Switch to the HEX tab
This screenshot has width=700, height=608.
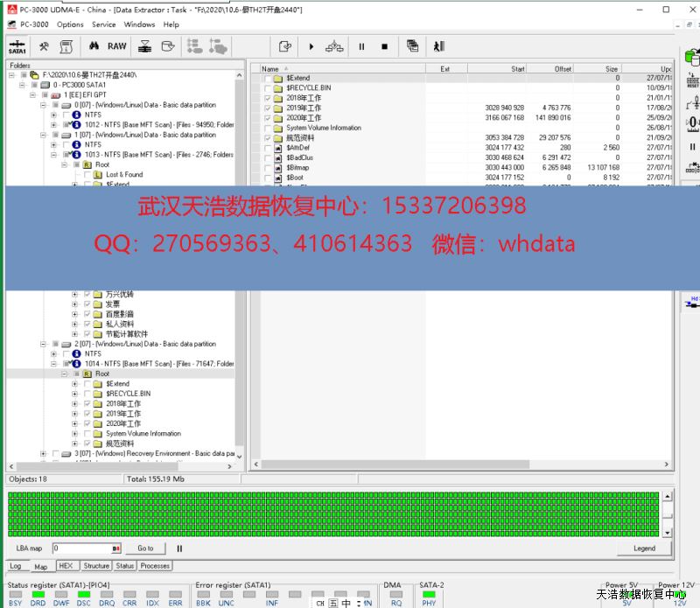click(66, 566)
